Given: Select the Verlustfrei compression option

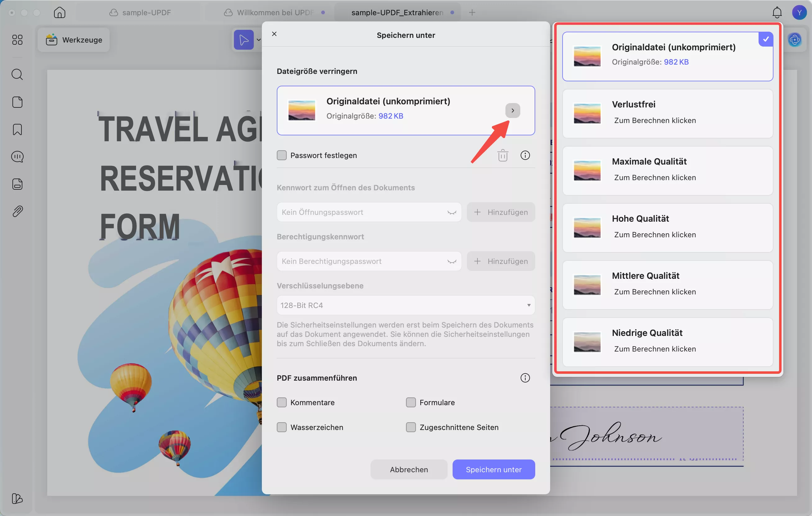Looking at the screenshot, I should (x=667, y=114).
